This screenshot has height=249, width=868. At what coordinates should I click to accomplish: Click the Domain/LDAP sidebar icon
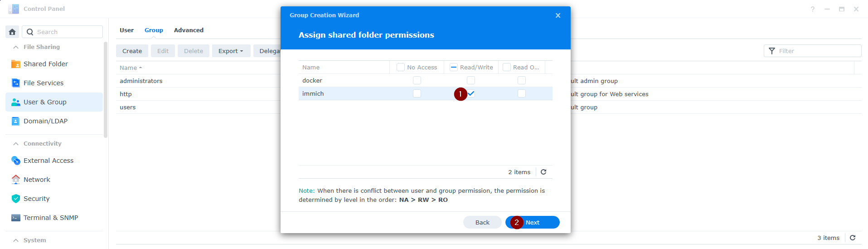coord(16,121)
